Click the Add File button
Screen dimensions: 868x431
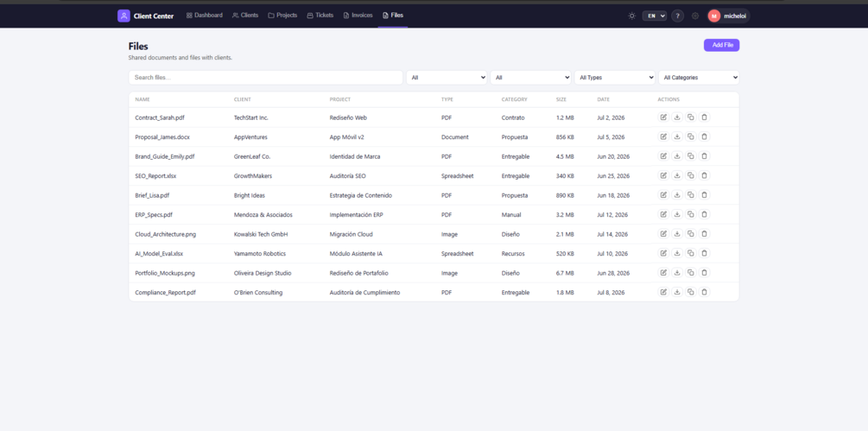coord(721,45)
